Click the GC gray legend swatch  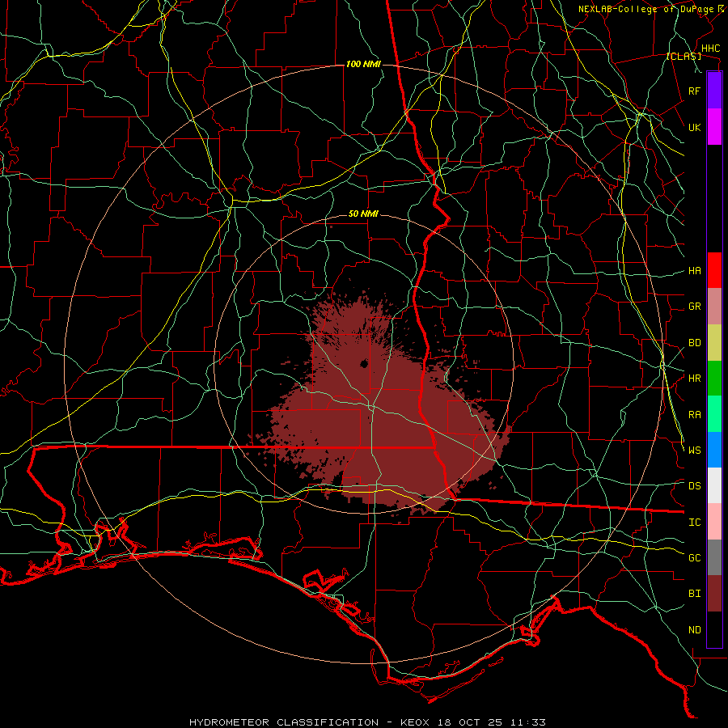point(714,557)
